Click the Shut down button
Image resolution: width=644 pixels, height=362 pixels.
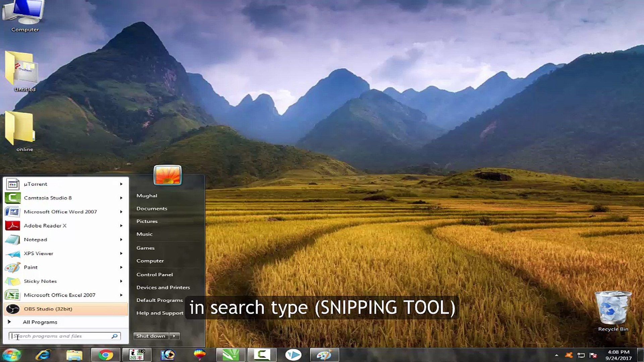click(x=151, y=336)
